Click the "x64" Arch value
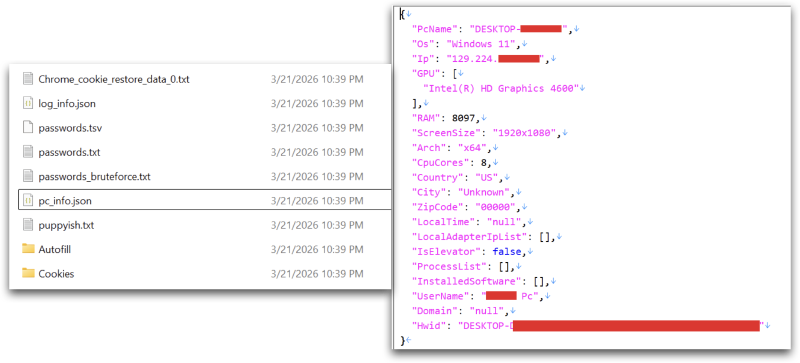800x363 pixels. pyautogui.click(x=472, y=148)
